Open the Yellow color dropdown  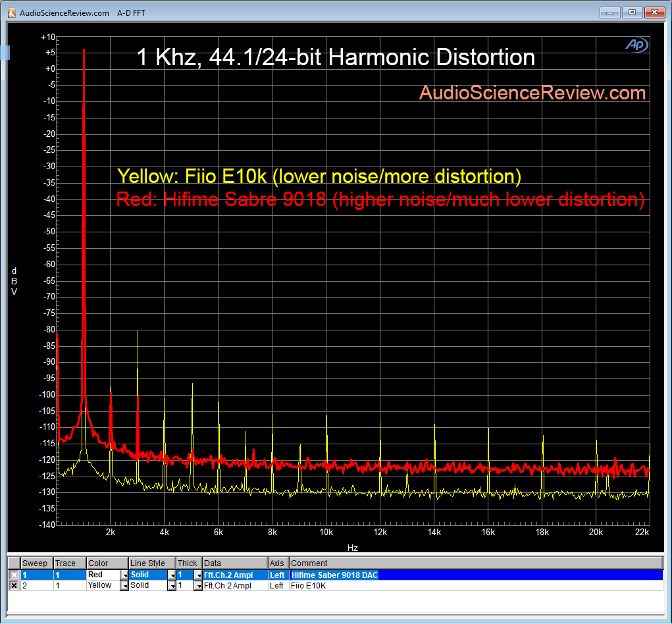pos(124,585)
